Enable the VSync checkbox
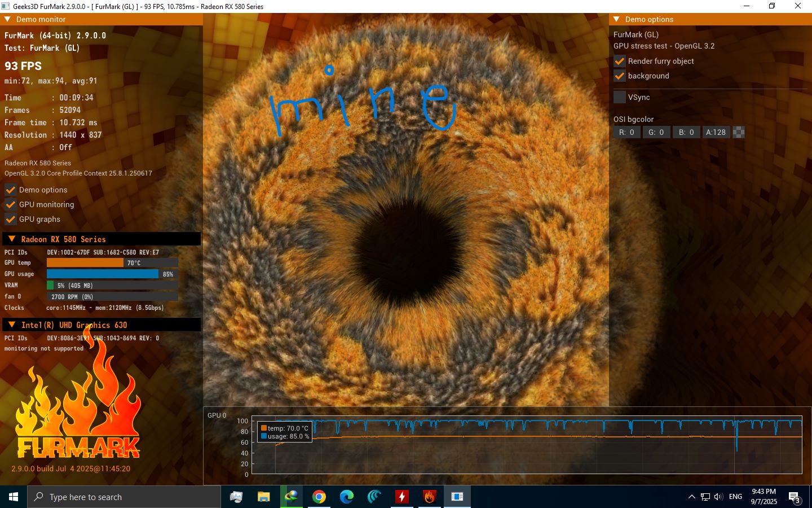 click(x=620, y=97)
